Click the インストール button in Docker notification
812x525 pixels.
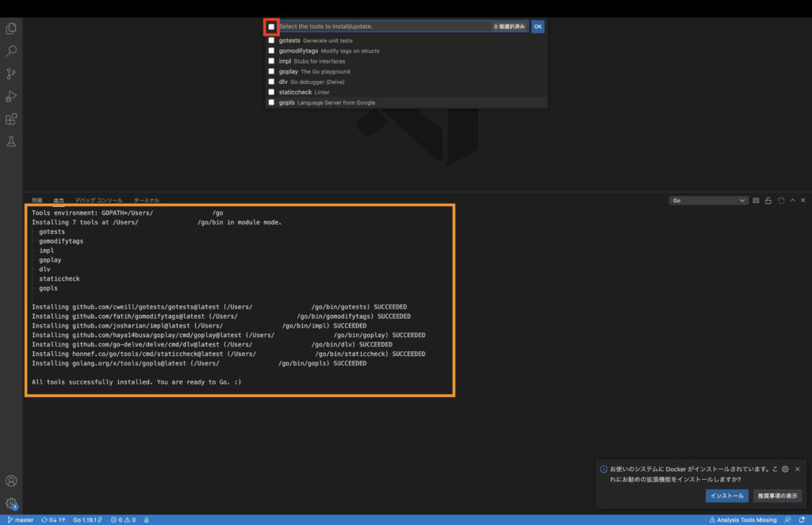click(726, 496)
